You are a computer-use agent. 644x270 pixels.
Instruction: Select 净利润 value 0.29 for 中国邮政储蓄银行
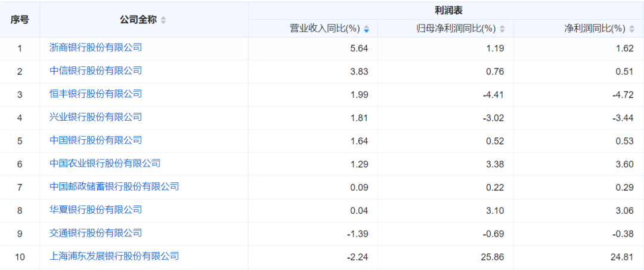pyautogui.click(x=625, y=188)
